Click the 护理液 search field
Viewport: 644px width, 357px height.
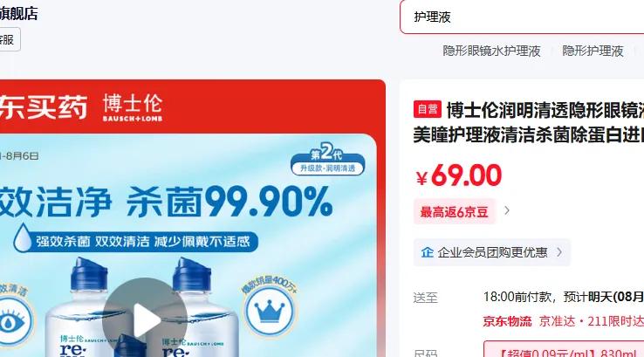(522, 17)
